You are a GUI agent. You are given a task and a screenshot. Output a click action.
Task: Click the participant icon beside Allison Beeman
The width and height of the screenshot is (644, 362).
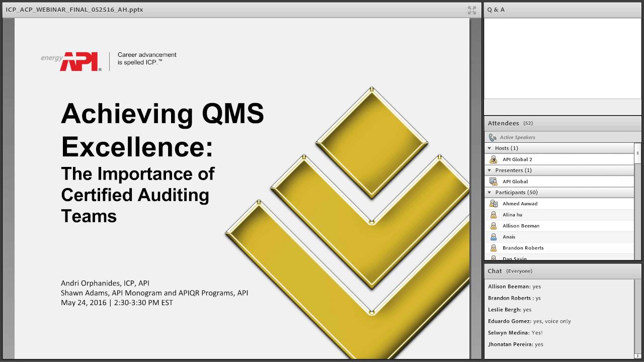coord(494,226)
